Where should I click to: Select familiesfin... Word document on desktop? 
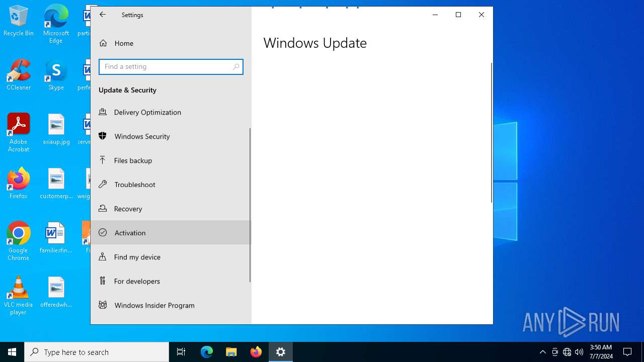(56, 238)
